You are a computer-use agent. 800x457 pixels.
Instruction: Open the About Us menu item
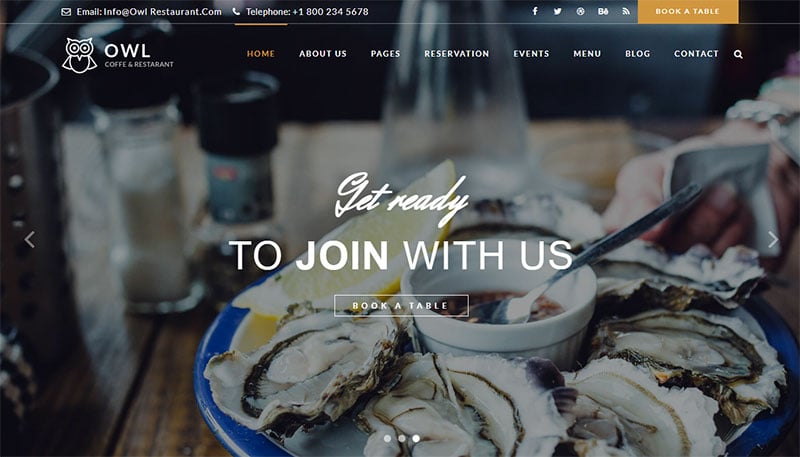tap(323, 54)
